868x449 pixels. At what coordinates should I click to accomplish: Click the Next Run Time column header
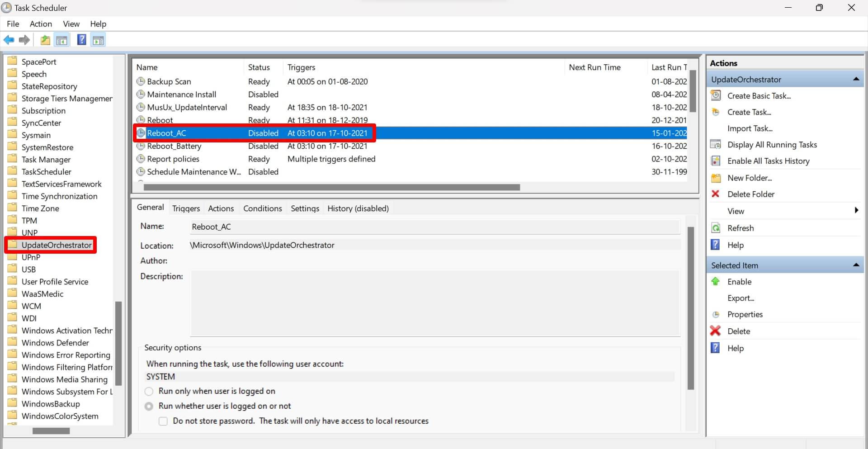click(606, 67)
